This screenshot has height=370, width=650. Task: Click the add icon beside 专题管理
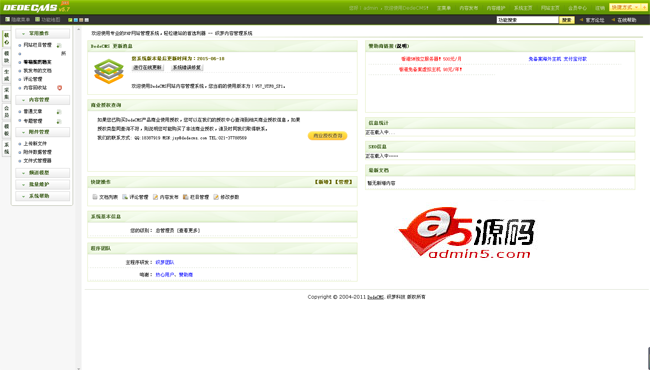59,121
